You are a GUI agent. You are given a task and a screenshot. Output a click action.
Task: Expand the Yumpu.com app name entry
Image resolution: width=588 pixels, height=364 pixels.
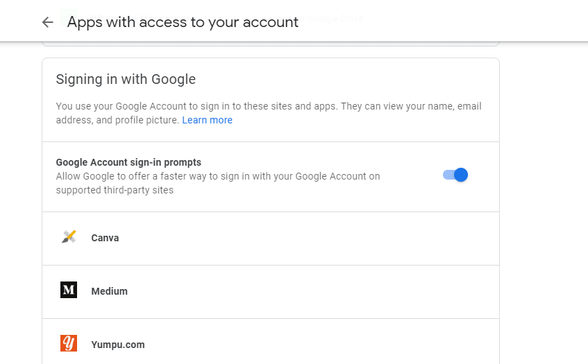tap(118, 345)
